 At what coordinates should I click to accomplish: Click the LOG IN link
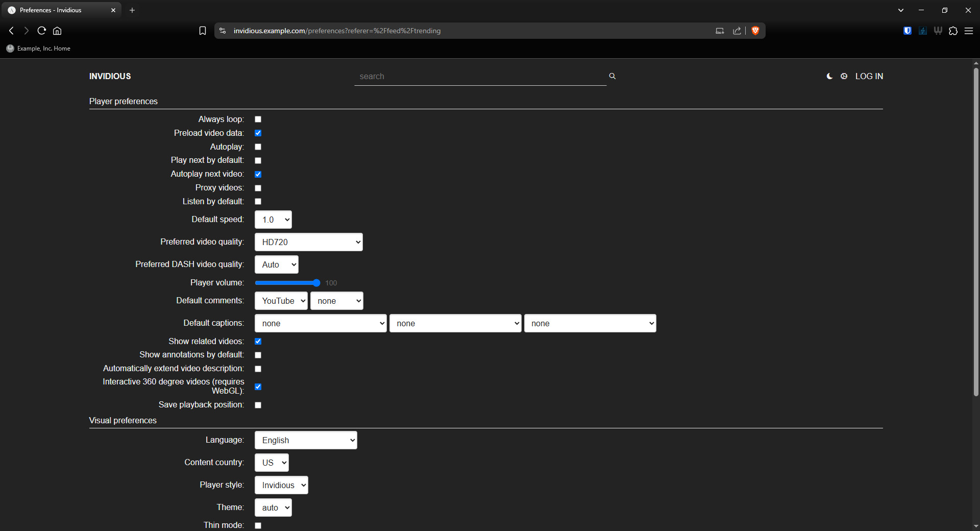869,76
